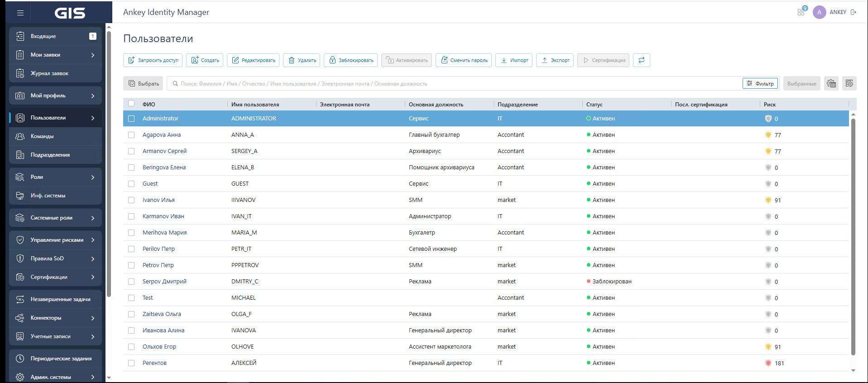Click the ANKEY user avatar
The width and height of the screenshot is (868, 383).
(x=819, y=12)
